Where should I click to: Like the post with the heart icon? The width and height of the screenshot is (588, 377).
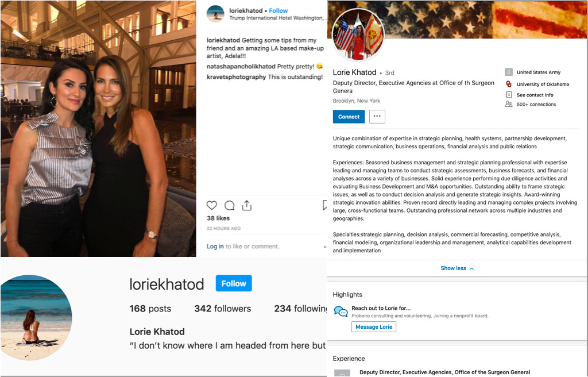(x=212, y=205)
